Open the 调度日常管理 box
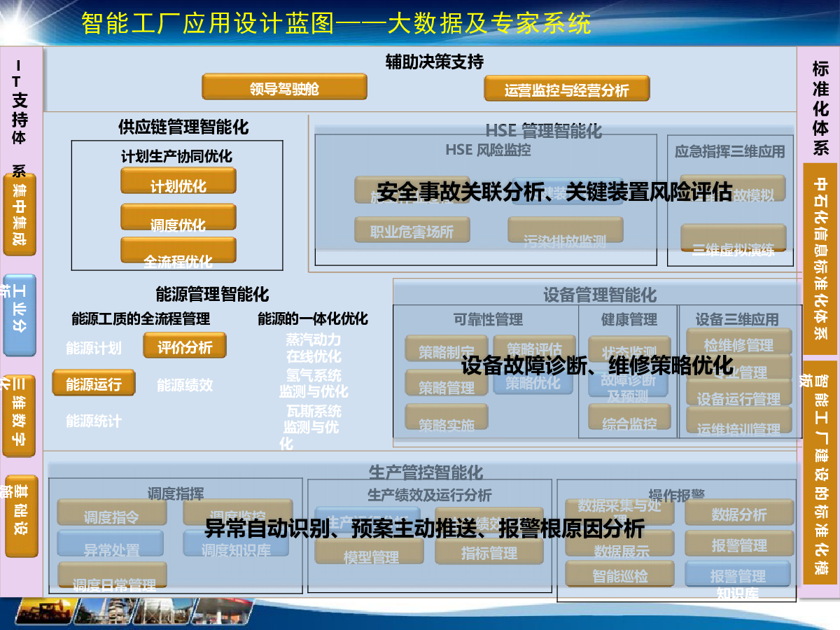The width and height of the screenshot is (840, 630). click(113, 575)
